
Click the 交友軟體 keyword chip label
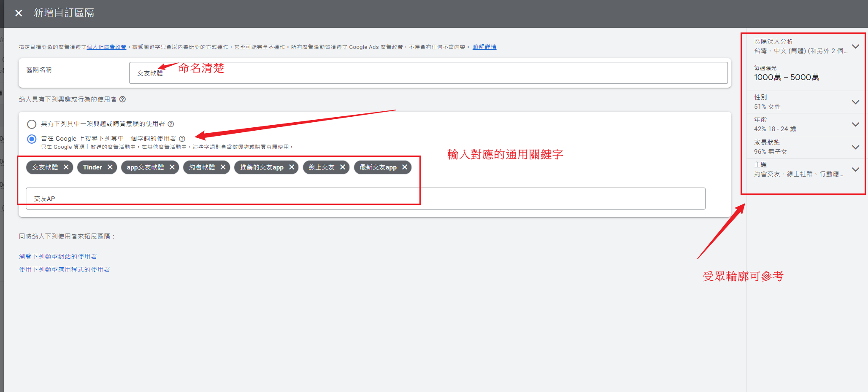pyautogui.click(x=45, y=167)
